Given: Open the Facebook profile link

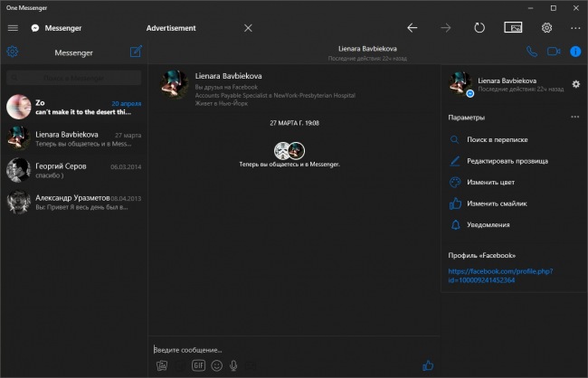Looking at the screenshot, I should (x=500, y=276).
